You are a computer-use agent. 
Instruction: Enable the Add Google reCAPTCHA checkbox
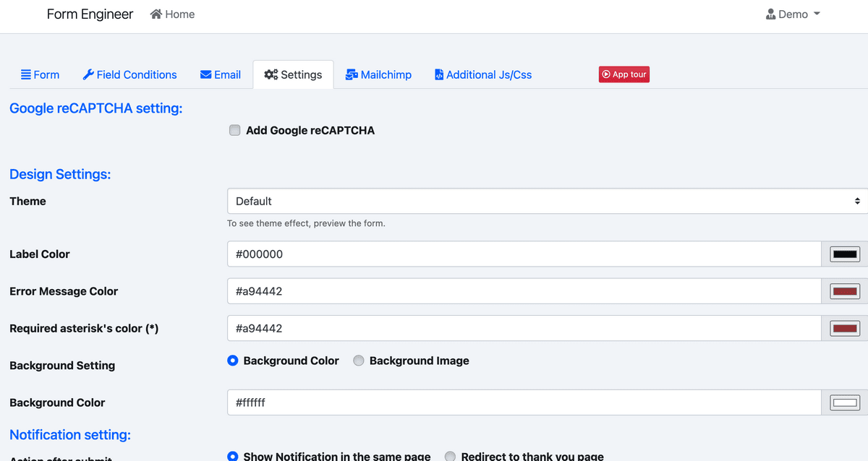point(234,130)
